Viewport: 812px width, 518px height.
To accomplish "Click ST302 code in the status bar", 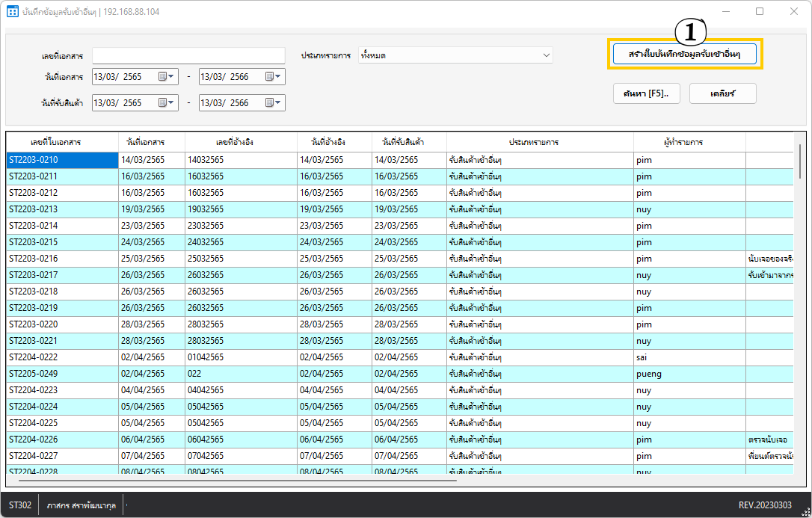I will pos(20,505).
